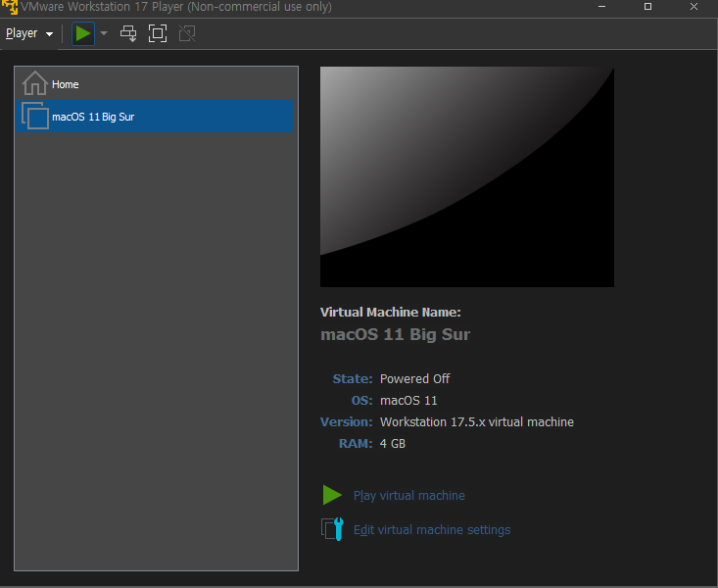
Task: Click the 'macOS 11' OS value
Action: [x=408, y=401]
